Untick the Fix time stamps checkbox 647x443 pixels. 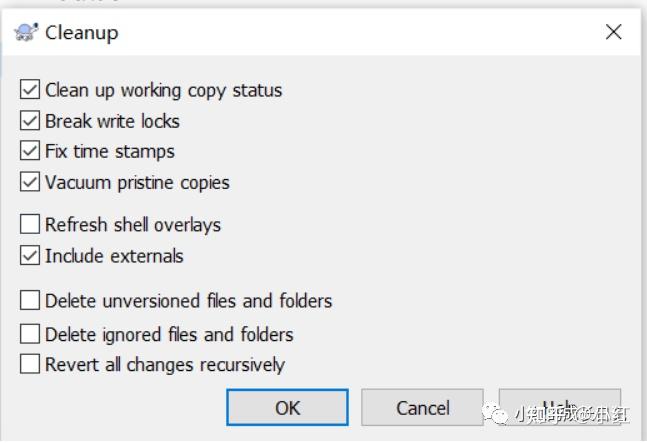pyautogui.click(x=30, y=152)
